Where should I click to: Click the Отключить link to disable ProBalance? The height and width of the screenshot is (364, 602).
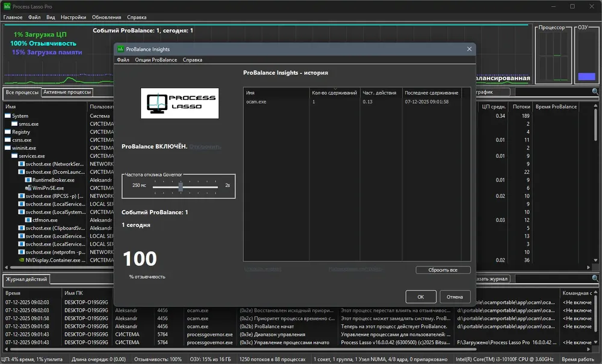pos(205,147)
